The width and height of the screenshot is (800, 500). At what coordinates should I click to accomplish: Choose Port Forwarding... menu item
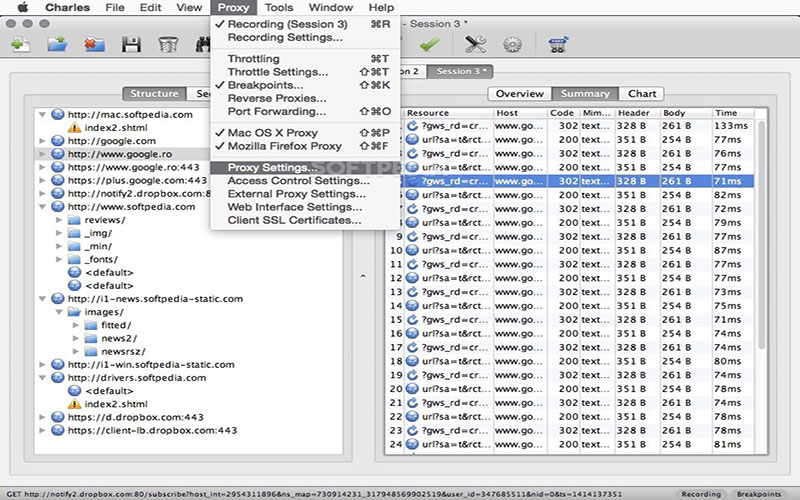(x=305, y=112)
